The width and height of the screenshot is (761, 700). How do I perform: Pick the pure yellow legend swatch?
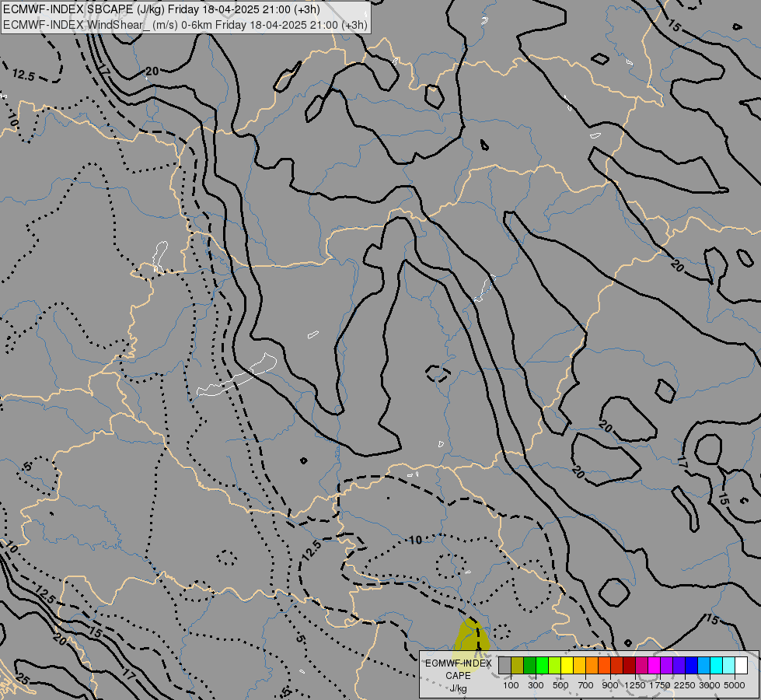(x=567, y=666)
